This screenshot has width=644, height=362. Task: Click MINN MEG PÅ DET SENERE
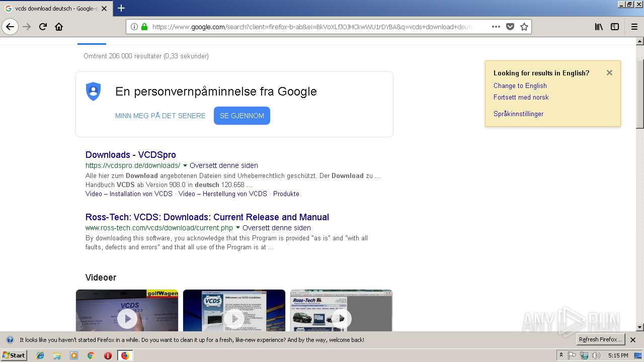point(160,116)
